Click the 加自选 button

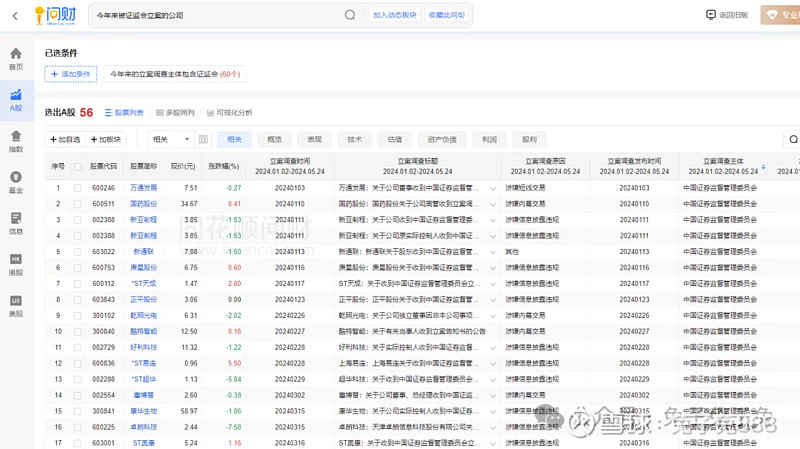pos(65,139)
